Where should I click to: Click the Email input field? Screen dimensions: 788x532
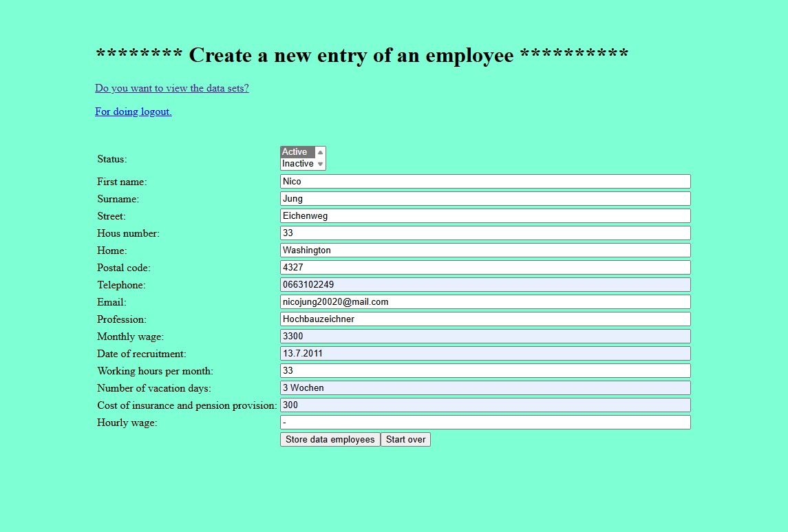click(x=485, y=302)
